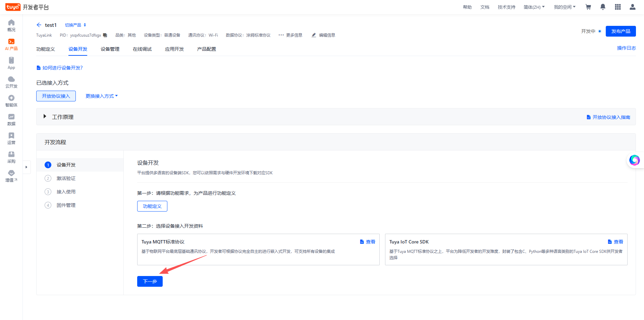Open the 文档 top menu item
The image size is (644, 320).
pyautogui.click(x=485, y=7)
